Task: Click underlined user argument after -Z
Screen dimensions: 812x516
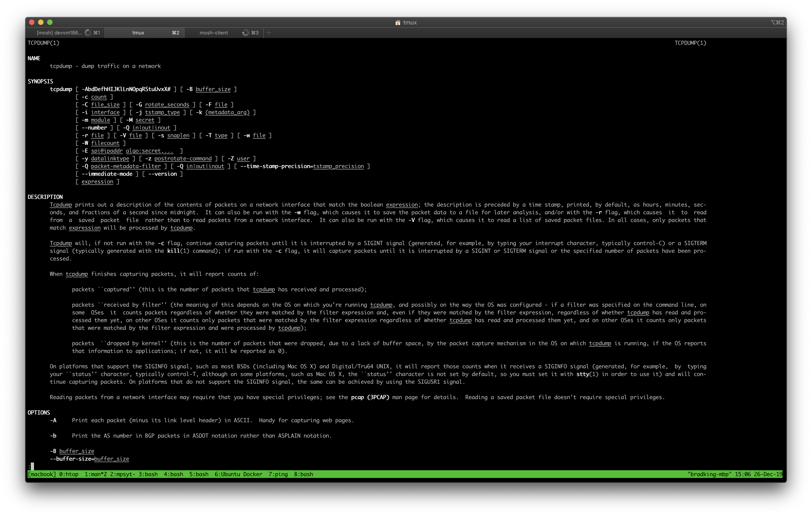Action: point(243,158)
